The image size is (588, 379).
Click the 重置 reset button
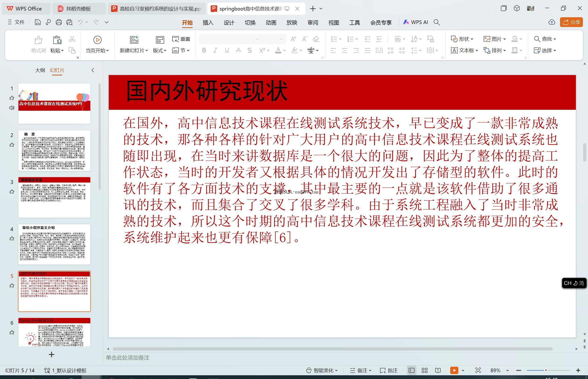click(181, 39)
